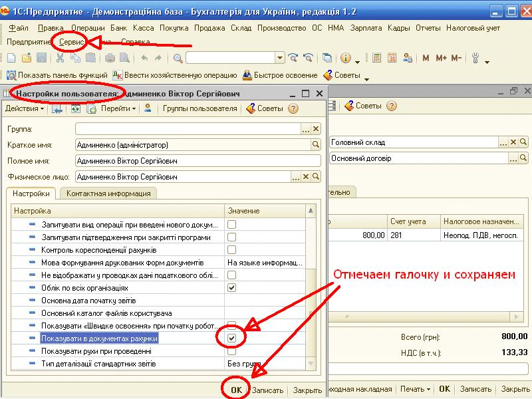This screenshot has height=399, width=532.
Task: Click help question icon in settings window
Action: [x=293, y=108]
